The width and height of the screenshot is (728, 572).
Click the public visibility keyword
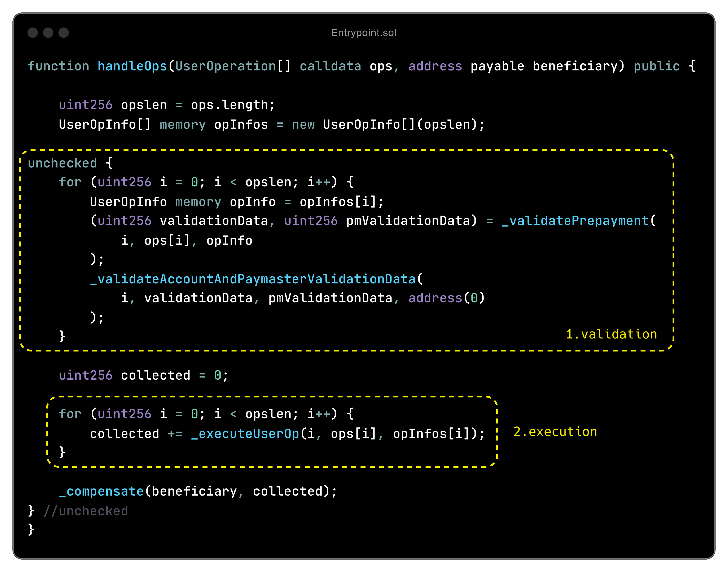(x=657, y=66)
